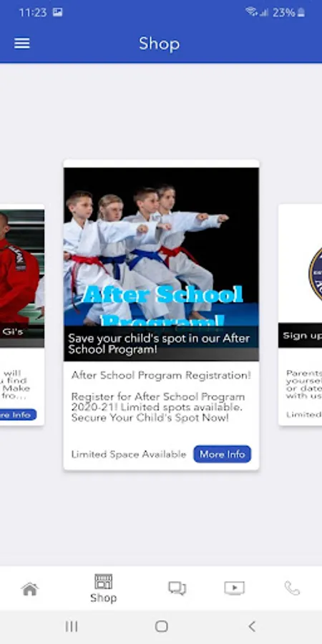Open the chat messages icon

pyautogui.click(x=177, y=588)
